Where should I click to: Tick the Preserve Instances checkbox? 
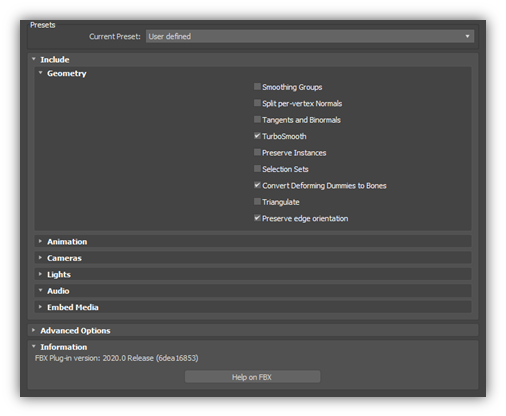(x=257, y=152)
